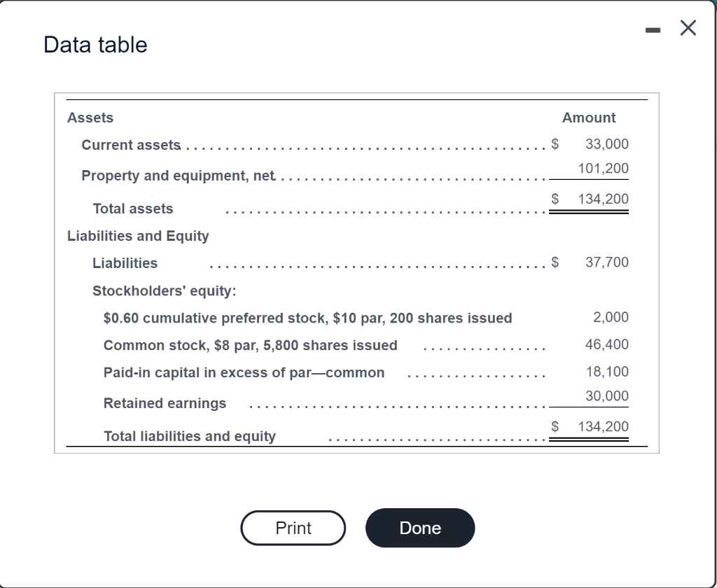The height and width of the screenshot is (588, 717).
Task: Click the 37,700 liabilities amount
Action: pyautogui.click(x=607, y=262)
